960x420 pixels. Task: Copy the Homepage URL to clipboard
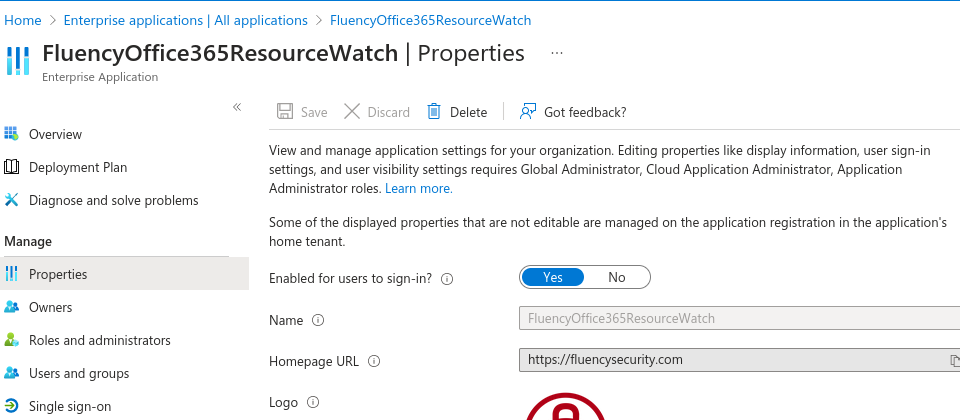(x=954, y=361)
